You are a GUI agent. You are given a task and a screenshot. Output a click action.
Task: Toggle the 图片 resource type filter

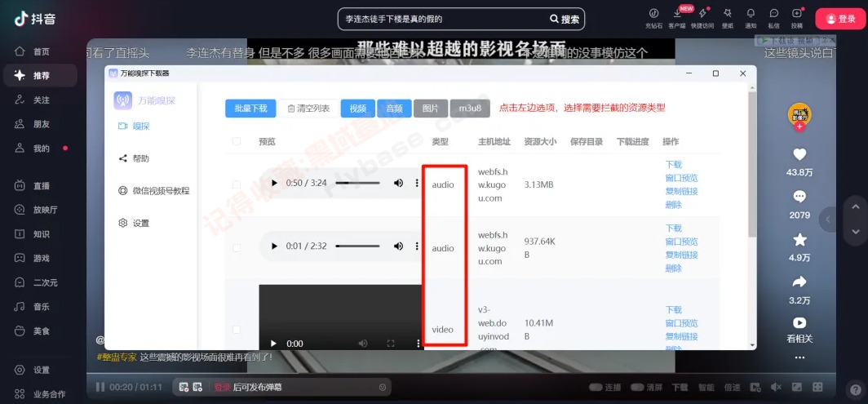(x=431, y=109)
